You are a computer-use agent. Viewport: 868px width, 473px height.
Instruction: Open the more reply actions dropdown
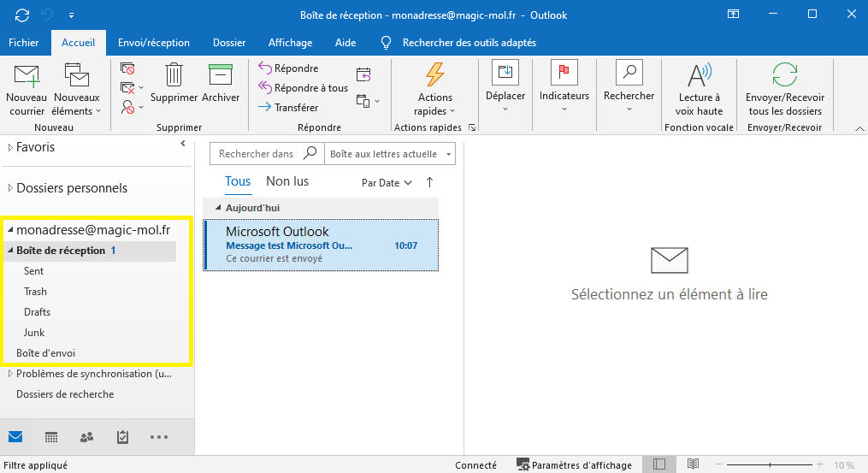pyautogui.click(x=368, y=101)
